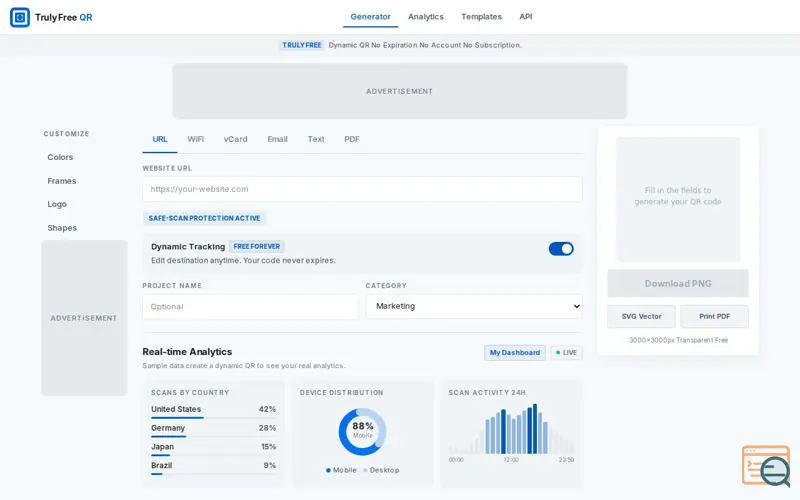The image size is (800, 500).
Task: Open the Category Marketing dropdown
Action: point(474,306)
